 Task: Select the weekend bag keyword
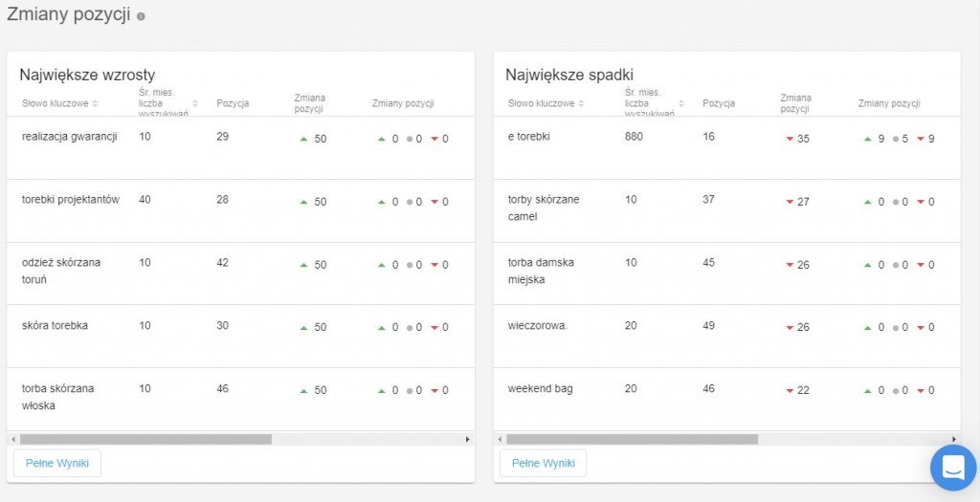point(540,388)
